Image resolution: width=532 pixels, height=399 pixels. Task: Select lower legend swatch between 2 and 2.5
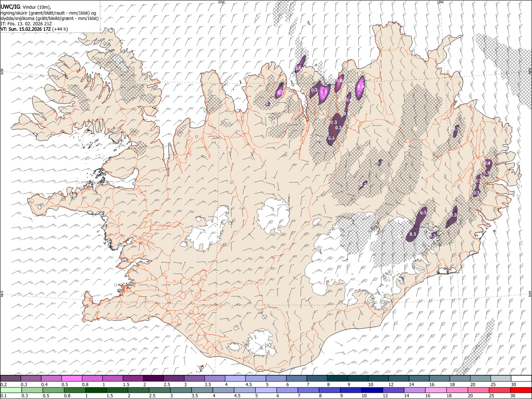138,390
